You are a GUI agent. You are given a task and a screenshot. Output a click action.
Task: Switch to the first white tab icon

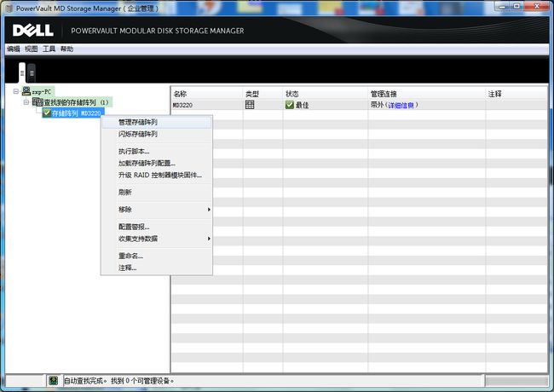(22, 72)
